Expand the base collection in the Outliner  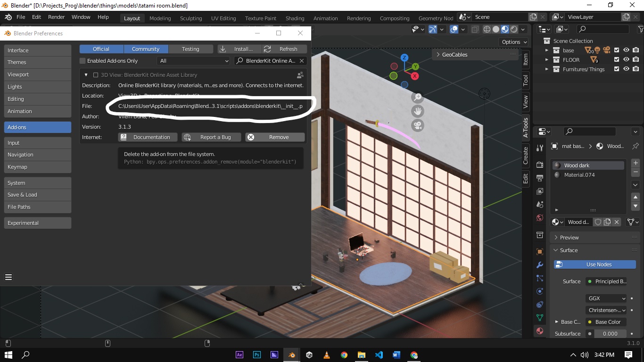pos(547,50)
